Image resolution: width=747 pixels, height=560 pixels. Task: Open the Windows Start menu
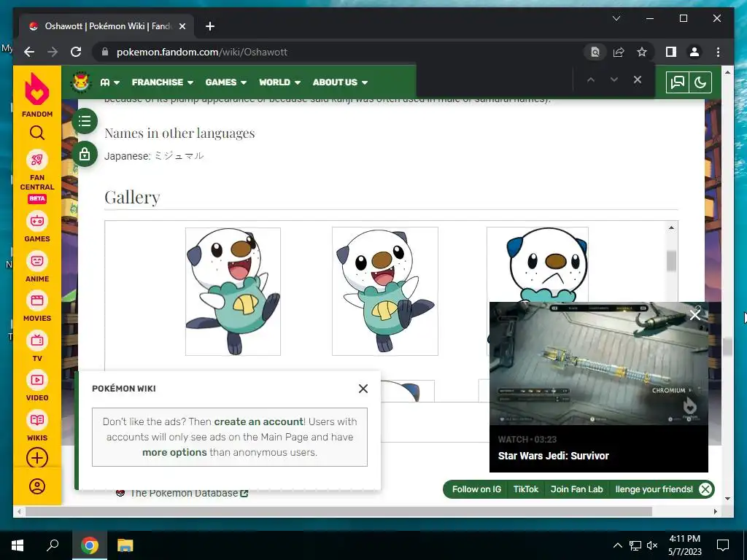[x=18, y=545]
